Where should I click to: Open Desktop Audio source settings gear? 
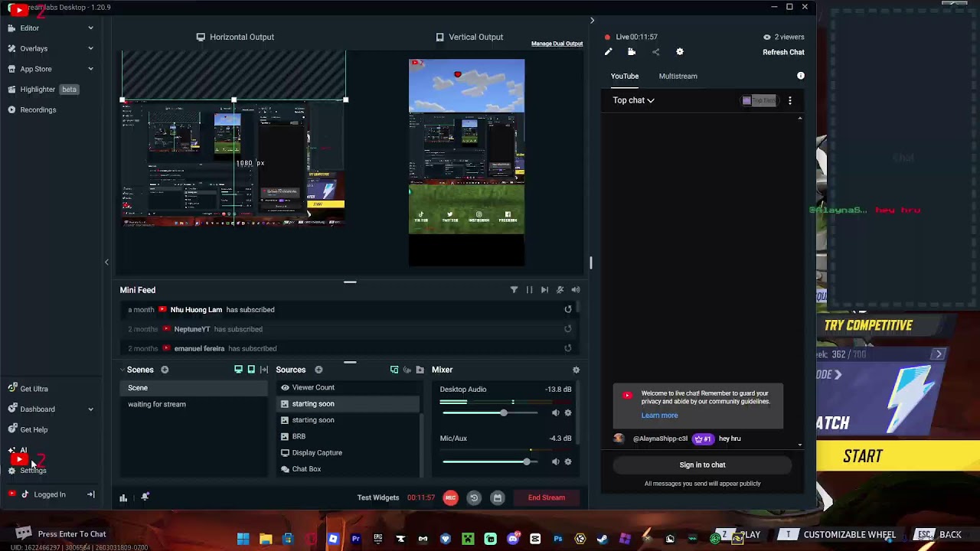tap(567, 412)
